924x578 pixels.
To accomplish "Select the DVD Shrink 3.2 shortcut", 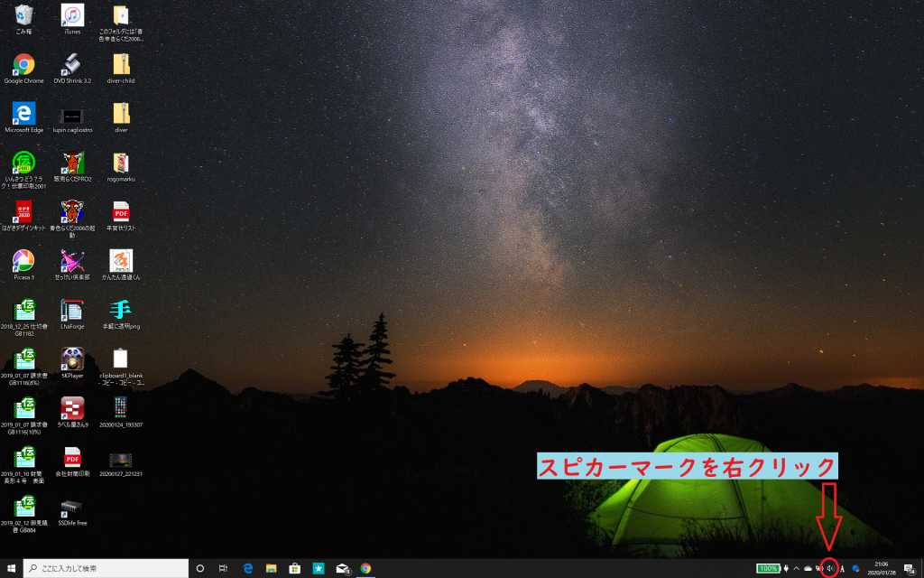I will pyautogui.click(x=72, y=64).
